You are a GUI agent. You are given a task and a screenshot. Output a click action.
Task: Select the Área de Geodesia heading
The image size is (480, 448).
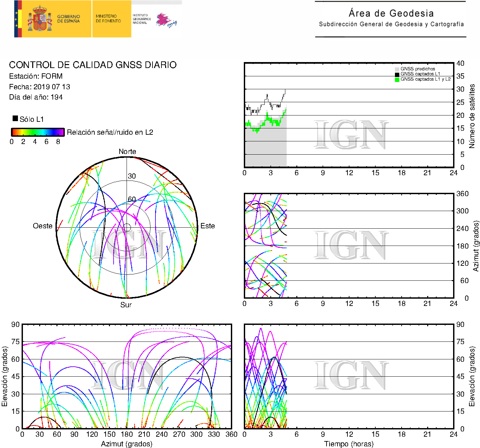click(391, 13)
